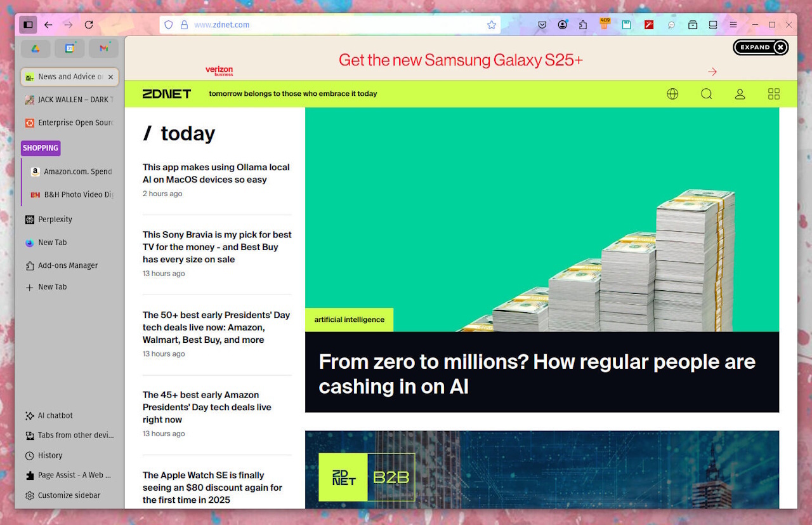Click the 'tomorrow belongs to those' tagline
The image size is (812, 525).
click(x=293, y=94)
